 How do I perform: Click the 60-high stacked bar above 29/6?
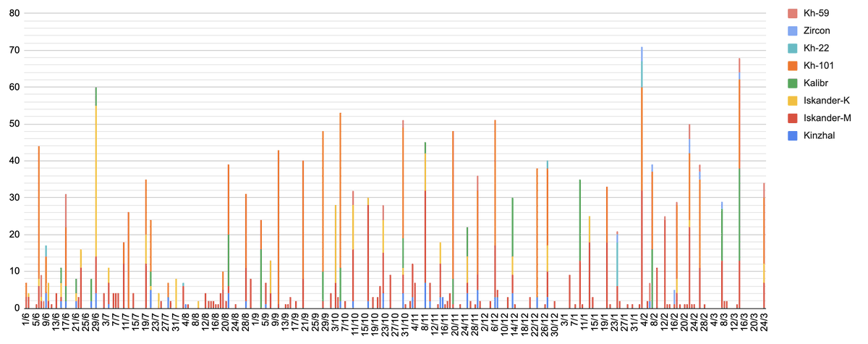click(95, 198)
